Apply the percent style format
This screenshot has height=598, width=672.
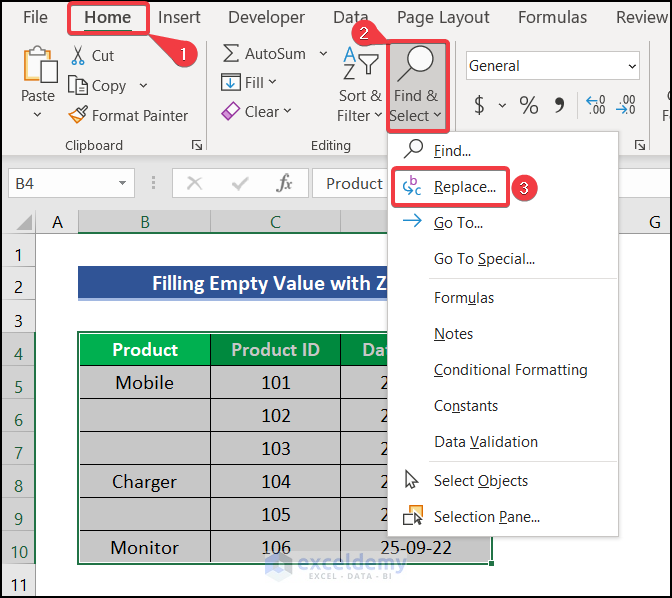pos(528,105)
